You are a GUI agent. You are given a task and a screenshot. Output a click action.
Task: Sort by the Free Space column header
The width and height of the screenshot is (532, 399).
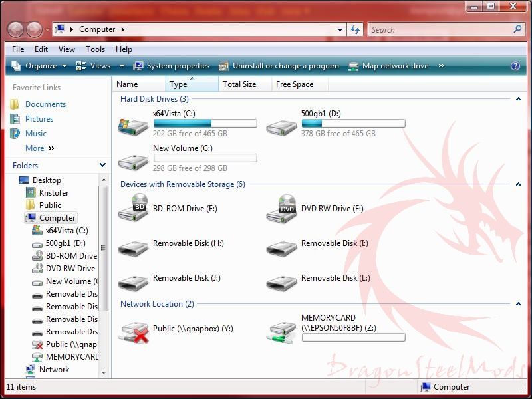(x=294, y=84)
